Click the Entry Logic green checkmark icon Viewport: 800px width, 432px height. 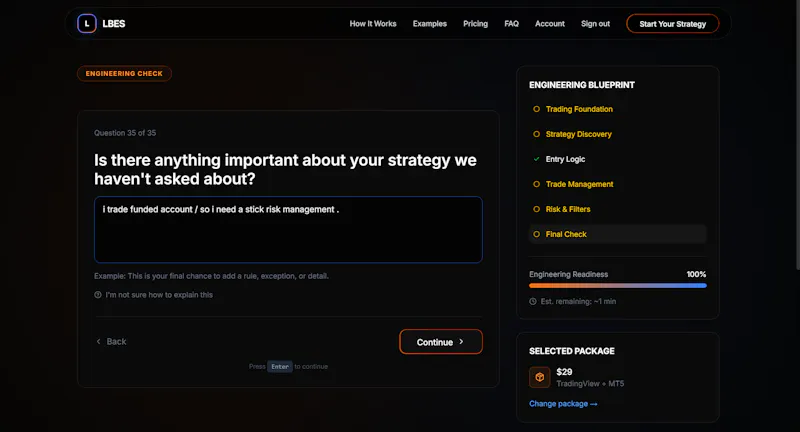[x=536, y=159]
